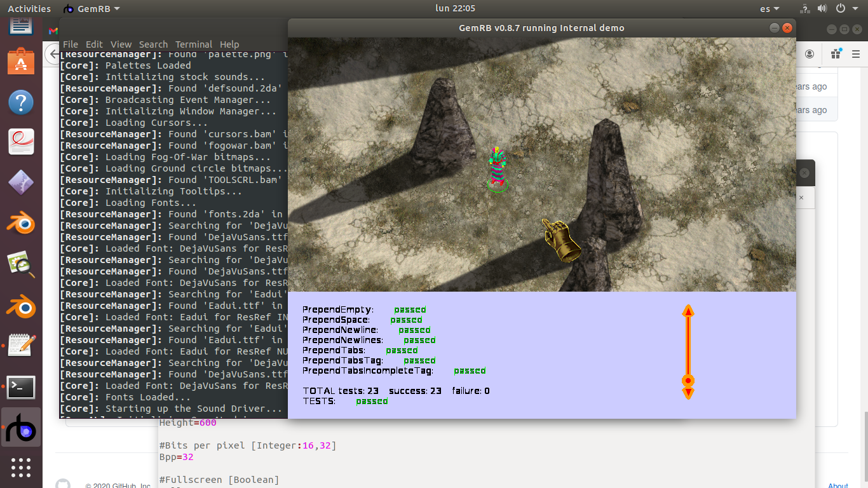Click 'TOTAL tests: 23' summary text
Image resolution: width=868 pixels, height=488 pixels.
coord(341,391)
